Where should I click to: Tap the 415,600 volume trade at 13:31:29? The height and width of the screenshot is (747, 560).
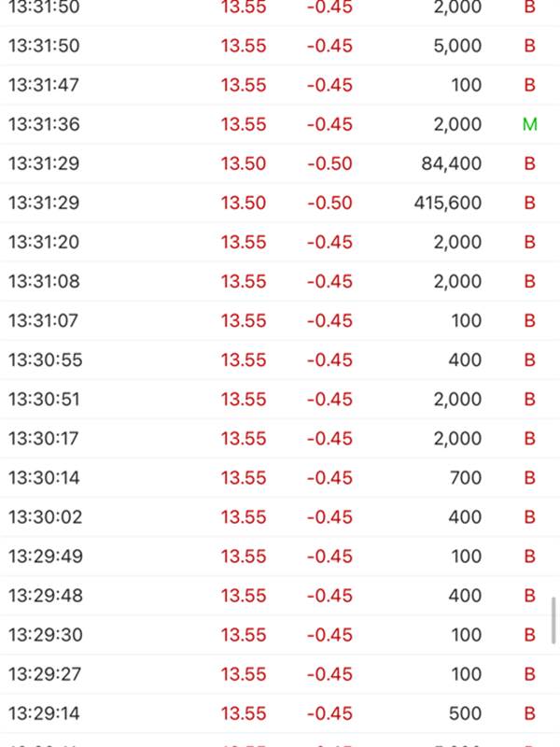280,203
